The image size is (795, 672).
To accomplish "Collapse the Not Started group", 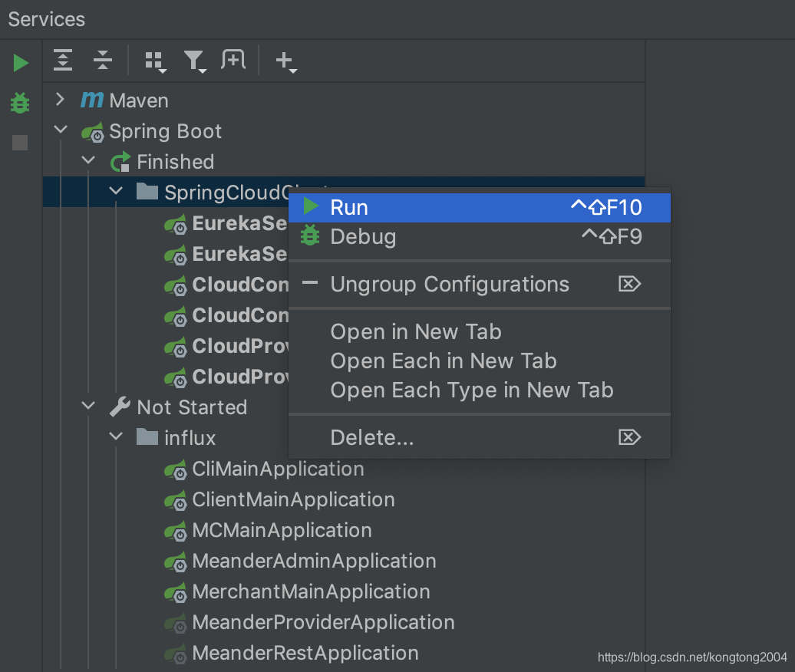I will 89,407.
